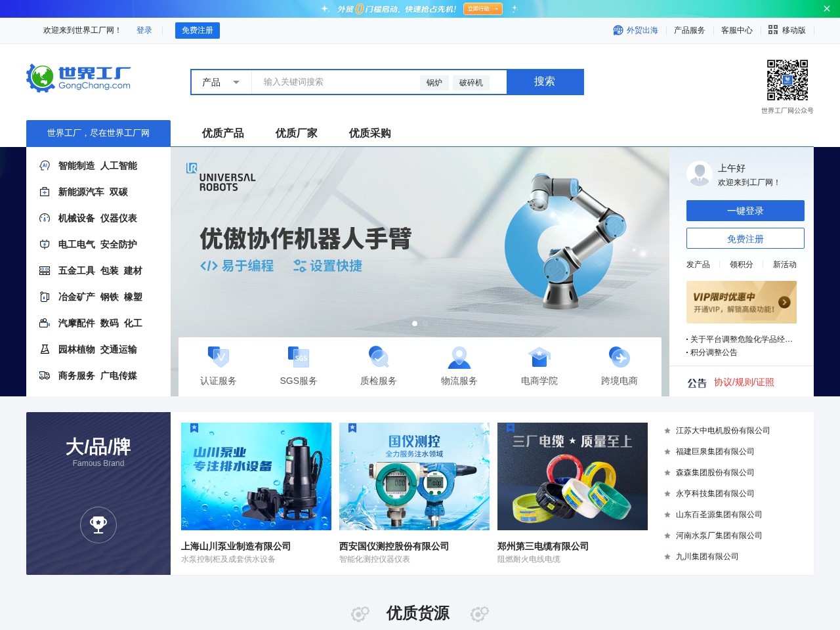Image resolution: width=840 pixels, height=630 pixels.
Task: Click the 冶金矿产 category icon
Action: pyautogui.click(x=45, y=297)
